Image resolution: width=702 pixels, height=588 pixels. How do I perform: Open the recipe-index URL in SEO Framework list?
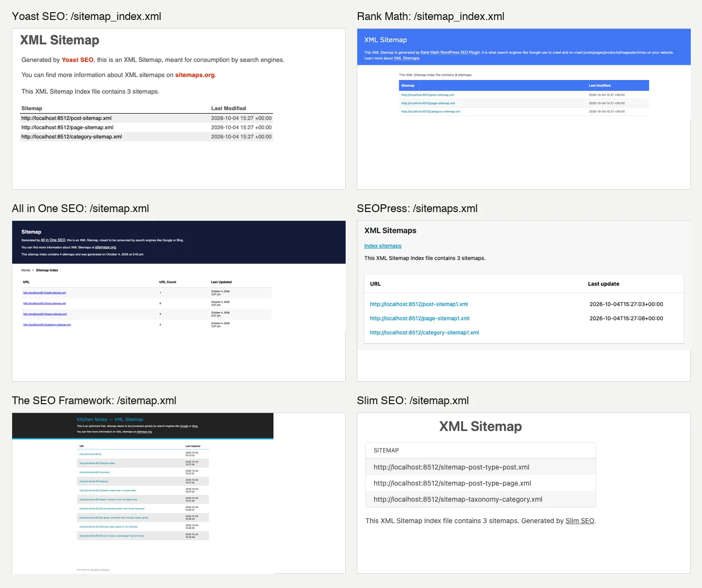click(97, 463)
